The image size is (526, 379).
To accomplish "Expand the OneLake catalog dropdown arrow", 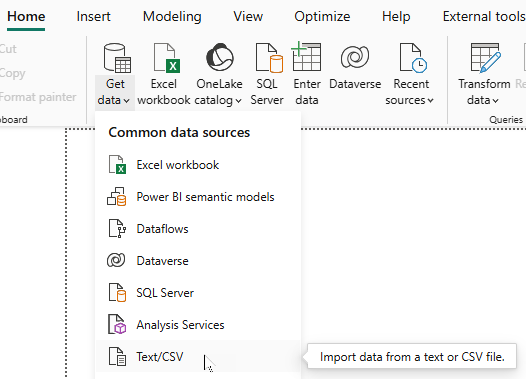I will pos(239,101).
